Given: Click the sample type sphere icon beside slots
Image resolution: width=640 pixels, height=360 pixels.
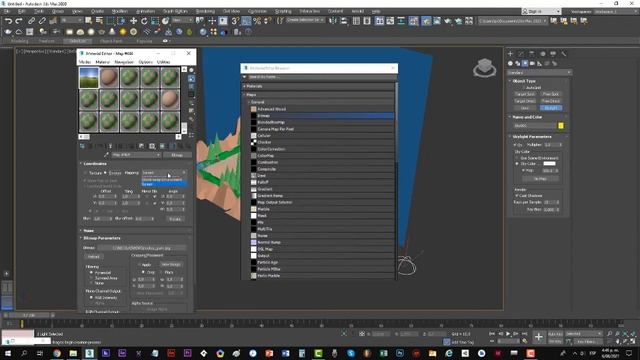Looking at the screenshot, I should coord(191,71).
